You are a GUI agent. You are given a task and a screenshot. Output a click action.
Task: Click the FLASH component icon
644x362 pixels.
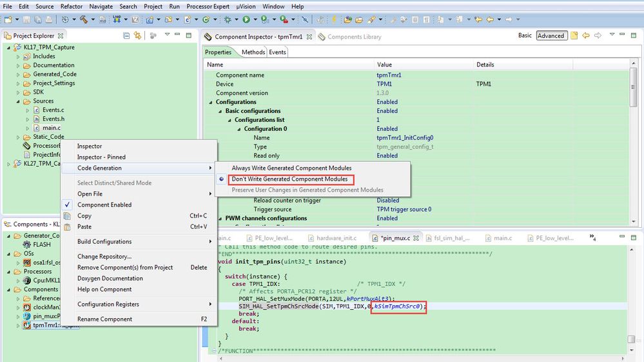[x=27, y=245]
